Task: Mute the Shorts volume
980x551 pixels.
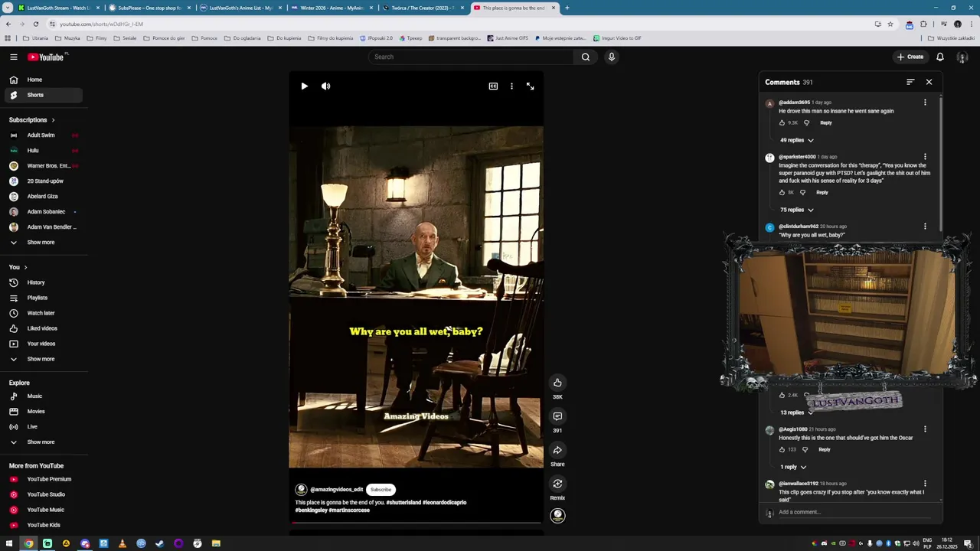Action: tap(325, 86)
